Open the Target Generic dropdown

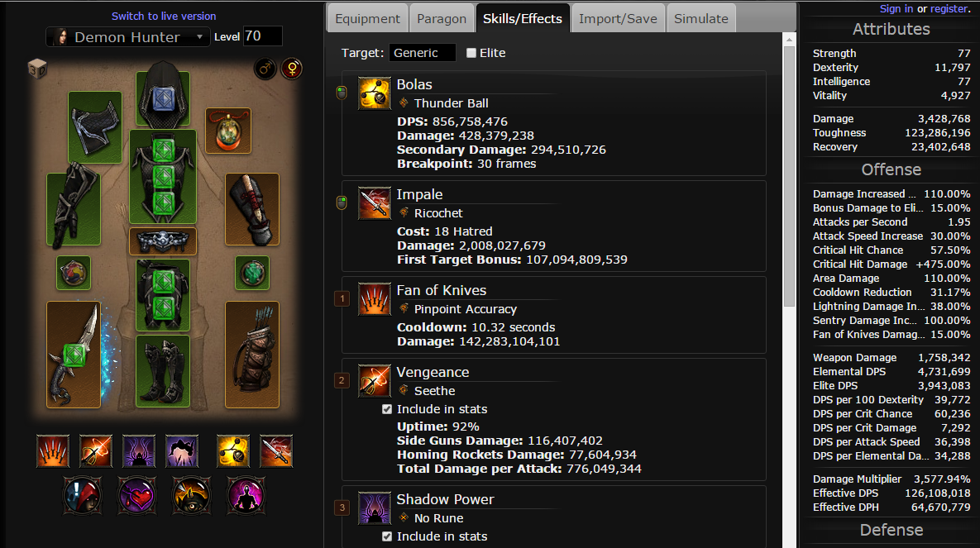[x=423, y=53]
